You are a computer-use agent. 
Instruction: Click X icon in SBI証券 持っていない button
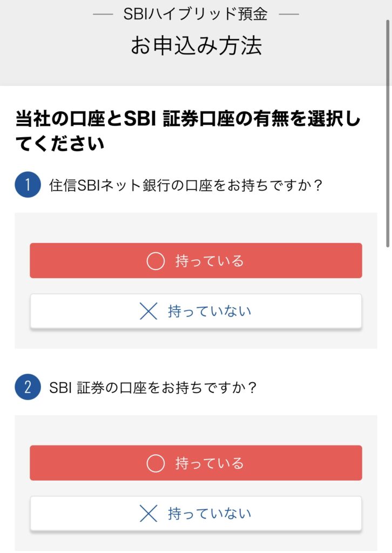point(148,514)
